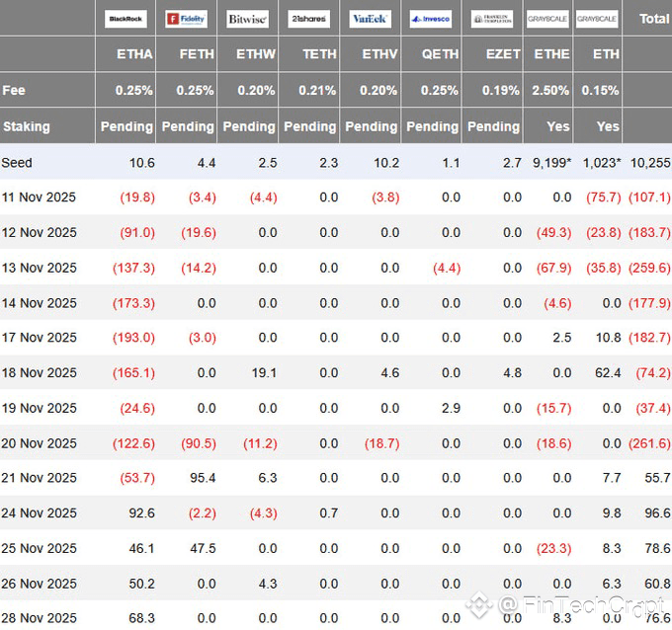The width and height of the screenshot is (672, 630).
Task: Click the Seed row label
Action: (17, 163)
